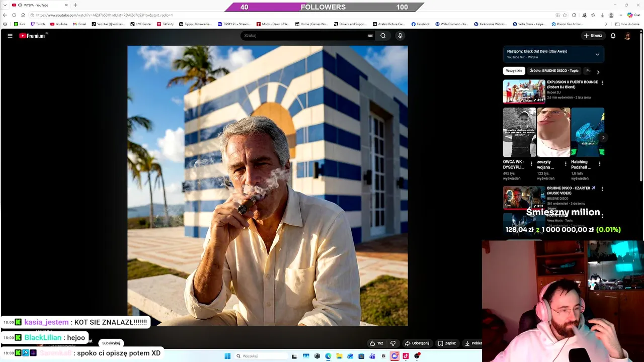Open the EXPLOSION X PUERTO BOUNCE thumbnail
This screenshot has width=644, height=362.
pos(524,91)
